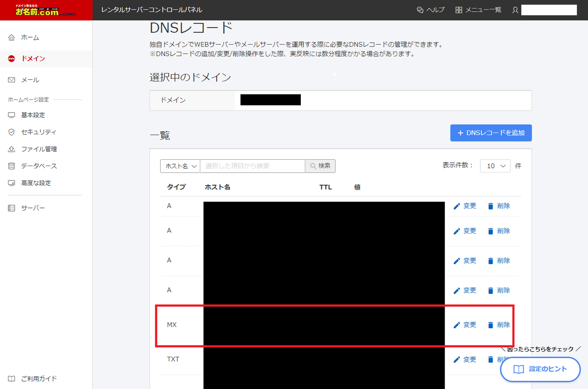The image size is (588, 389).
Task: Click inside the record search input field
Action: point(252,166)
